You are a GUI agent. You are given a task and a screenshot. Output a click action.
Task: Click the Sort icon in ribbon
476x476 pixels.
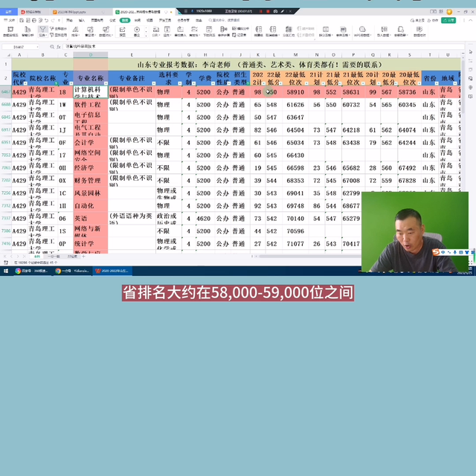coord(75,30)
